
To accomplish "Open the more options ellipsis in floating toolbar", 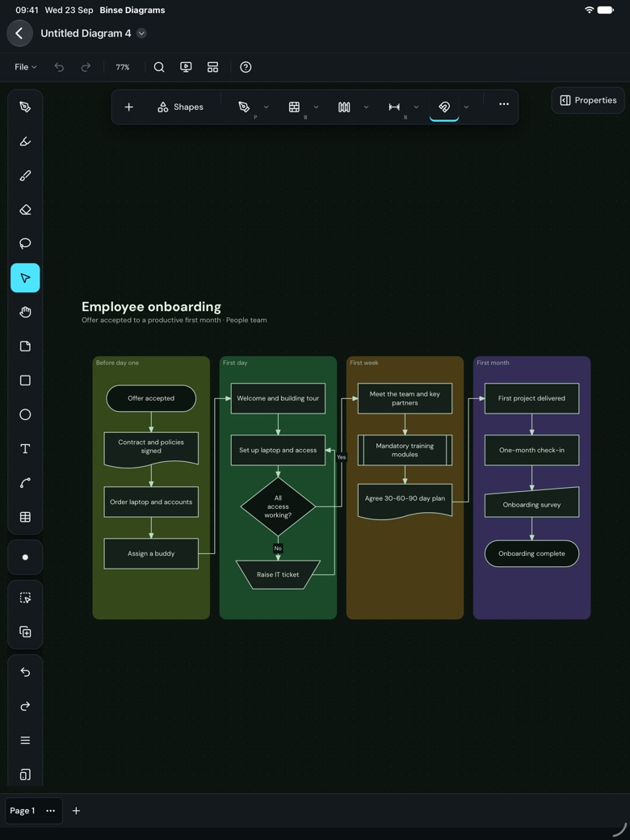I will click(x=504, y=104).
